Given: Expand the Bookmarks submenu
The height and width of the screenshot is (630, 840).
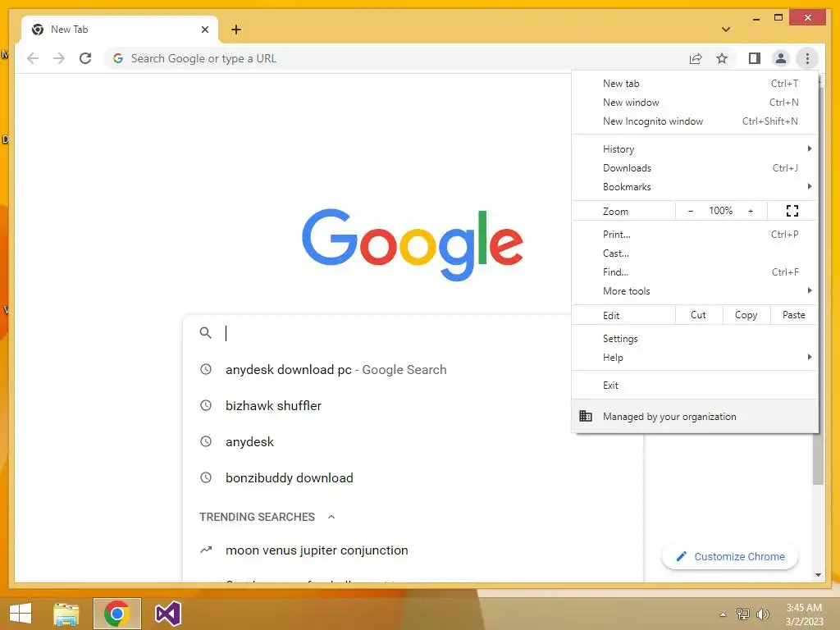Looking at the screenshot, I should pos(695,186).
